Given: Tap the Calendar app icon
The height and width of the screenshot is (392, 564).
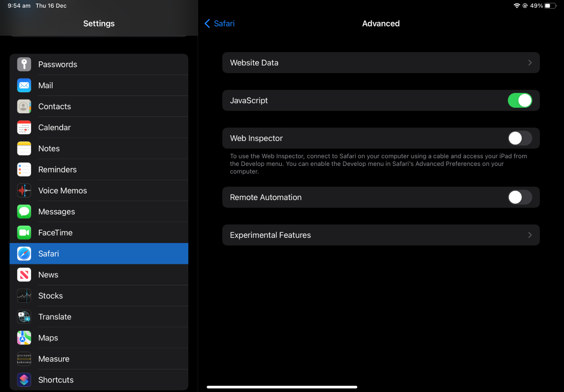Looking at the screenshot, I should click(24, 127).
